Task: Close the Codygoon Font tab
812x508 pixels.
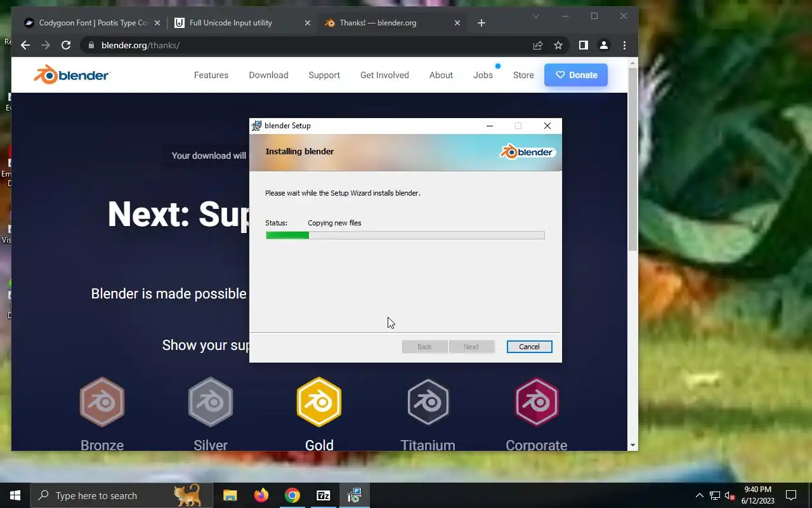Action: 157,23
